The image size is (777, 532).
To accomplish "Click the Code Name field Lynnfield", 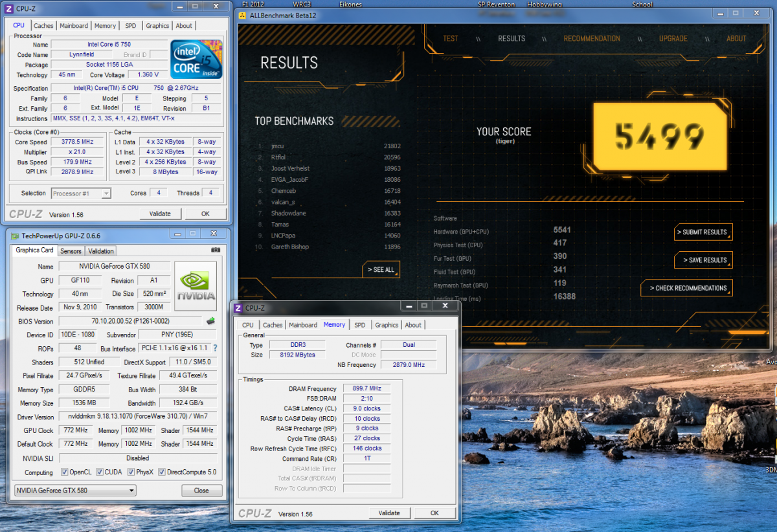I will tap(81, 55).
